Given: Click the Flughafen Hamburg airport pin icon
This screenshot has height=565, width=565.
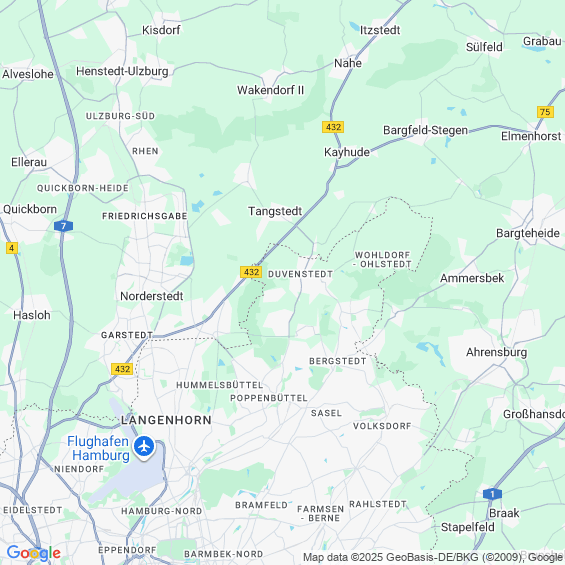Looking at the screenshot, I should click(144, 447).
